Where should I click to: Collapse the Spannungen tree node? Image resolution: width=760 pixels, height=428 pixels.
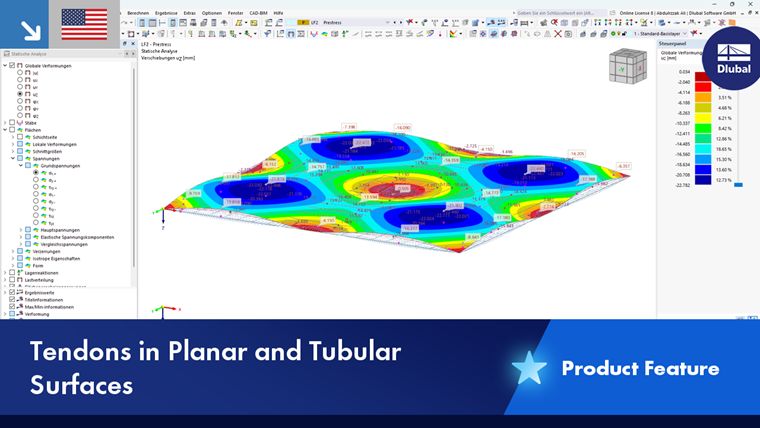[x=13, y=159]
